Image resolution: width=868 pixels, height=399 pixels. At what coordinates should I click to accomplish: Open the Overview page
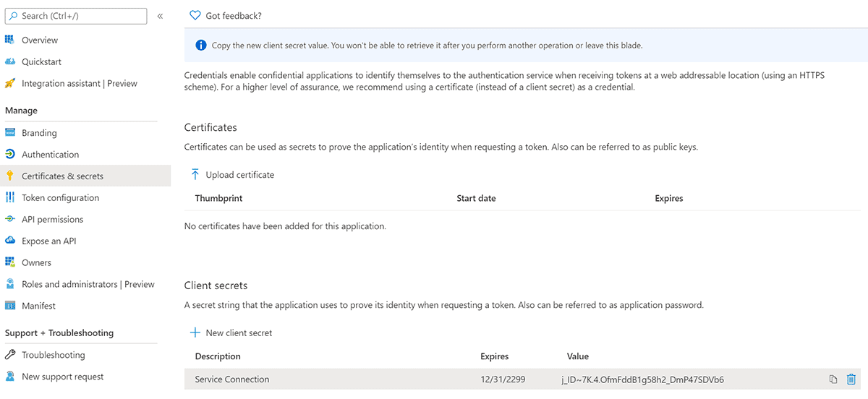(40, 40)
